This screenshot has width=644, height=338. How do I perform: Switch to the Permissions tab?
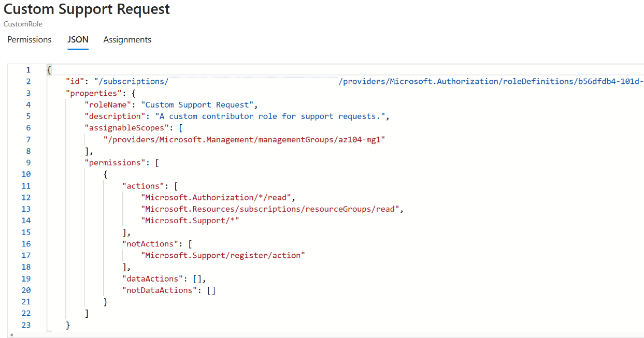[x=30, y=40]
